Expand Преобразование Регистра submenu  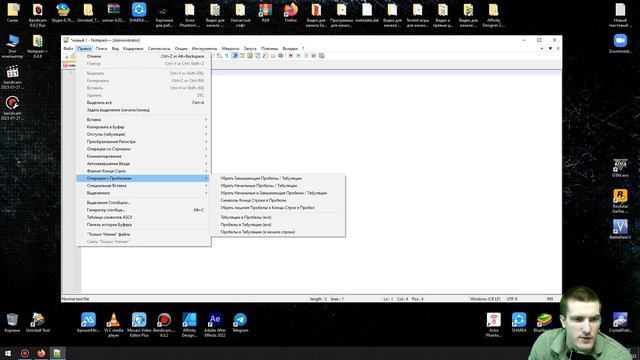tap(144, 142)
